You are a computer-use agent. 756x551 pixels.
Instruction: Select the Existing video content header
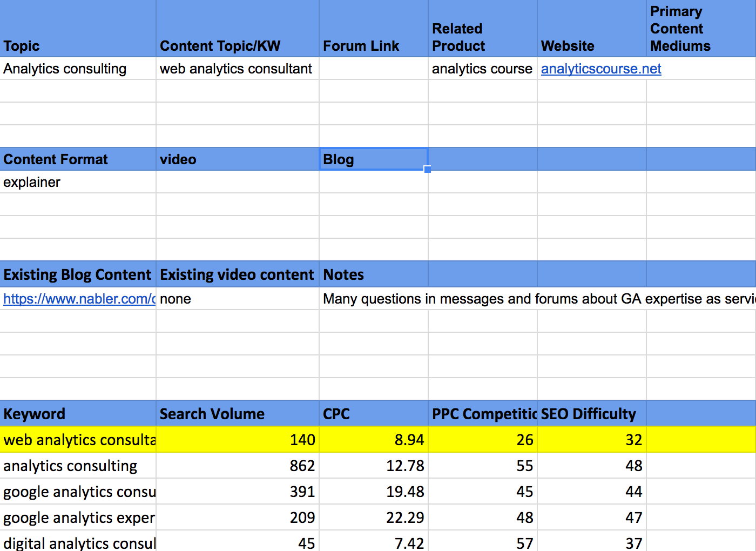(x=238, y=274)
